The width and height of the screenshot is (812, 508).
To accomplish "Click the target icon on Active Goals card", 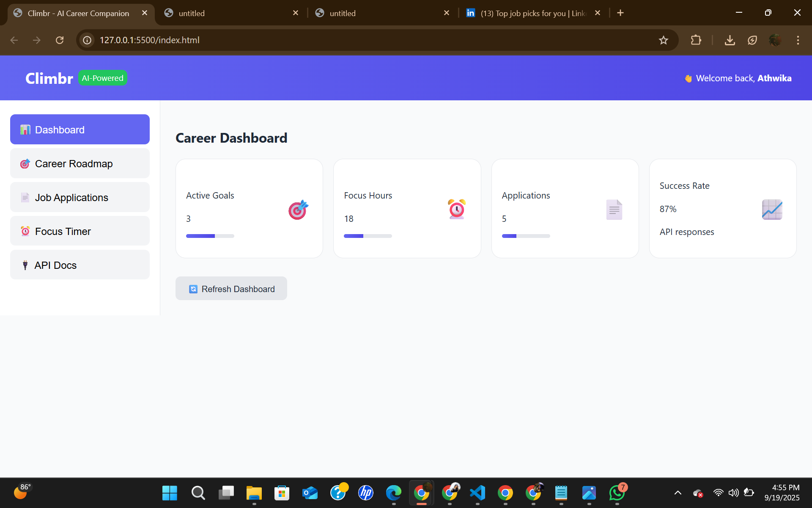I will (x=298, y=210).
